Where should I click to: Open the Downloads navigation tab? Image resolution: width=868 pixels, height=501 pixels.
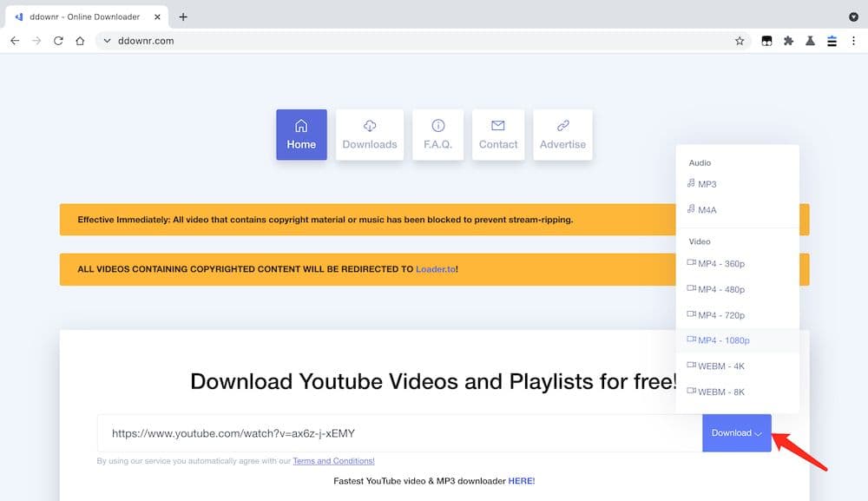370,135
